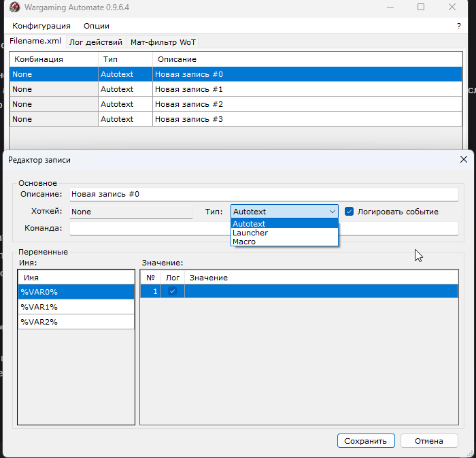Minimize the Wargaming Automate window

[x=390, y=7]
